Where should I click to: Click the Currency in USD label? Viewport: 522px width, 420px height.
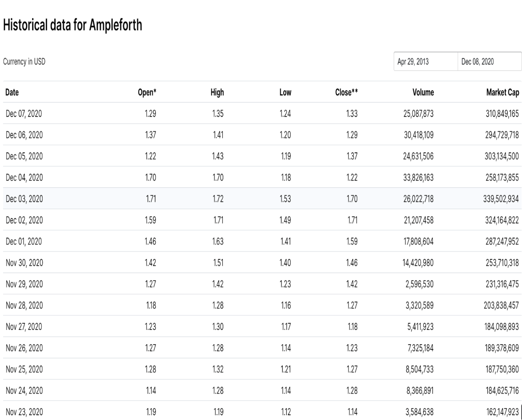click(x=24, y=62)
